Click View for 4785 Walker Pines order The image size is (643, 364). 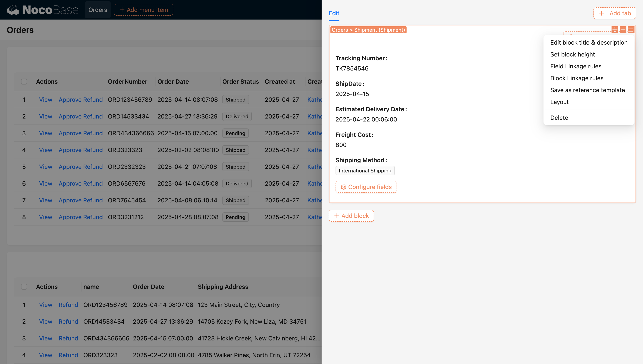(46, 355)
